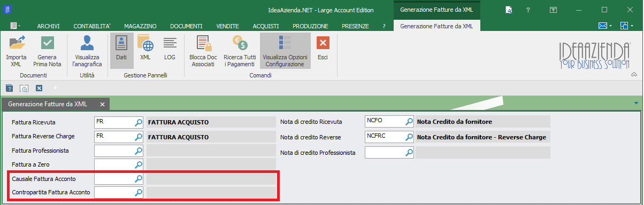Select Generazione Fatture da XML ribbon tab
This screenshot has height=205, width=644.
436,26
